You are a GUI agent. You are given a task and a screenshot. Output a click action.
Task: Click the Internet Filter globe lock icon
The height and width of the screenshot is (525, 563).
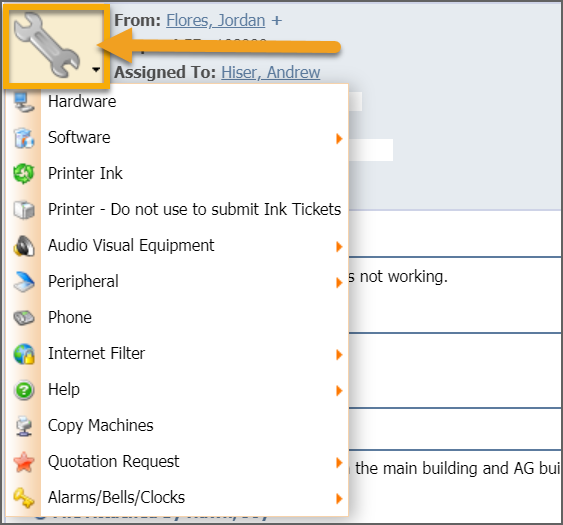(x=24, y=354)
